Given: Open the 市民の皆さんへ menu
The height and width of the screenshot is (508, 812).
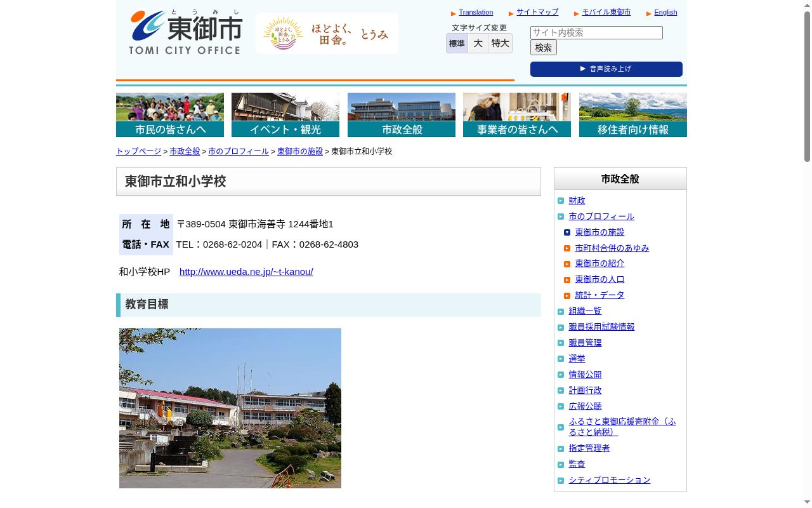Looking at the screenshot, I should [170, 115].
